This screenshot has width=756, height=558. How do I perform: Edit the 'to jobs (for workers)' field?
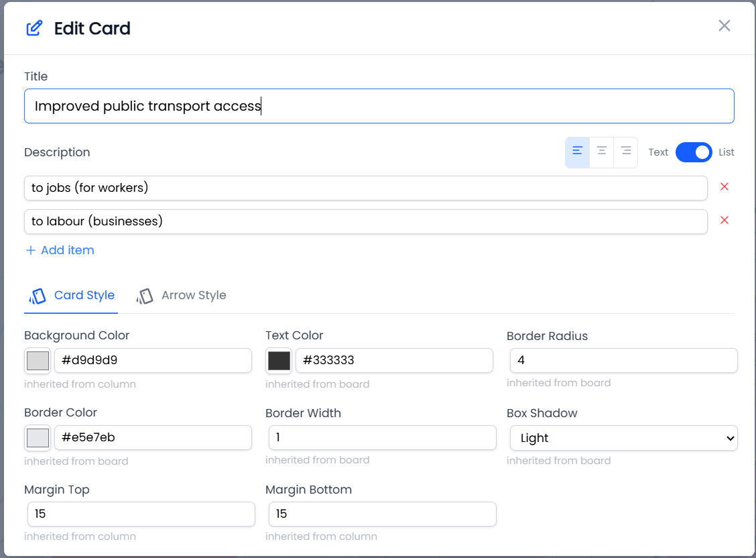[365, 188]
